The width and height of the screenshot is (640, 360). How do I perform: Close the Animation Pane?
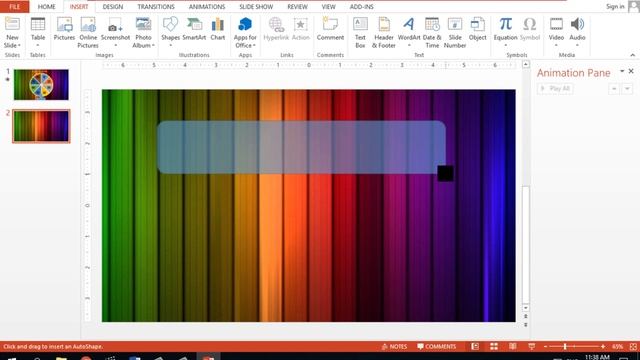tap(631, 71)
